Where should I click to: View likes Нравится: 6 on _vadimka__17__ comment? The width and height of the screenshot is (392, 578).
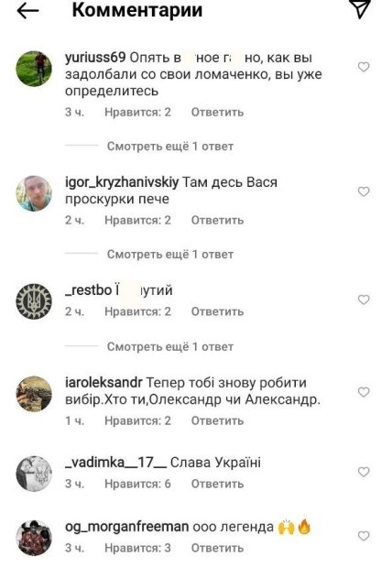pyautogui.click(x=137, y=484)
